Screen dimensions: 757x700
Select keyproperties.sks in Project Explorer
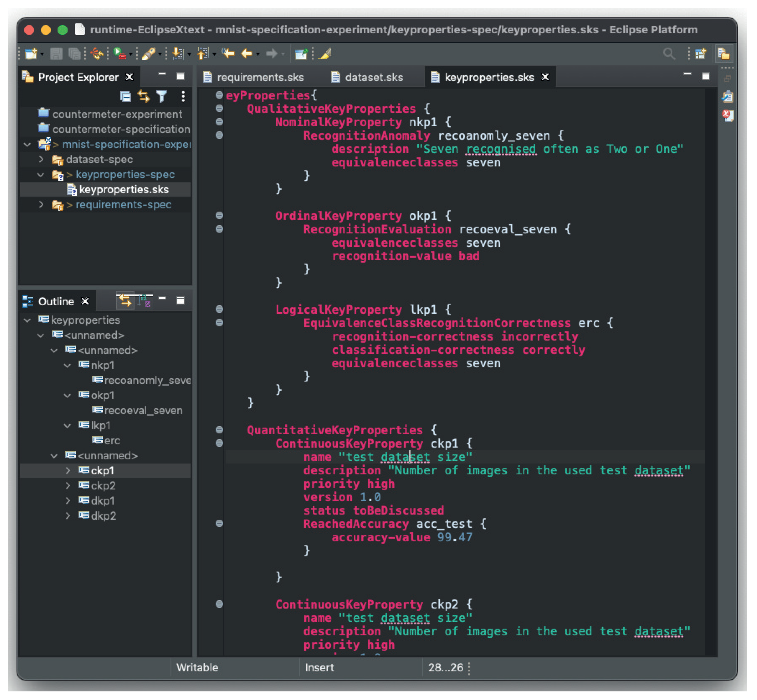[124, 189]
